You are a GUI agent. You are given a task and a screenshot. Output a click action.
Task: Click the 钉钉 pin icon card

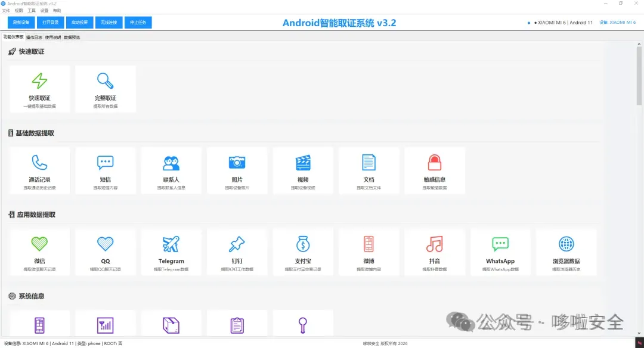click(x=237, y=252)
